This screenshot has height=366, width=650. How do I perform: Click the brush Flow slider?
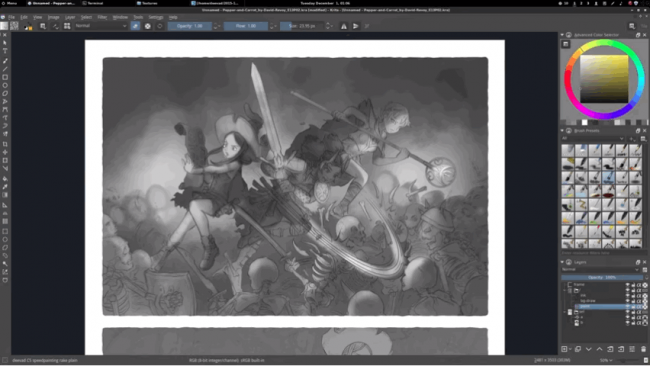point(246,26)
